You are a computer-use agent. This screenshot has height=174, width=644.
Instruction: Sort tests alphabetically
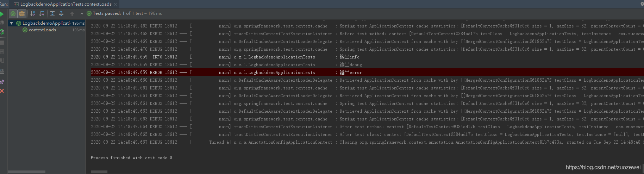pyautogui.click(x=33, y=14)
